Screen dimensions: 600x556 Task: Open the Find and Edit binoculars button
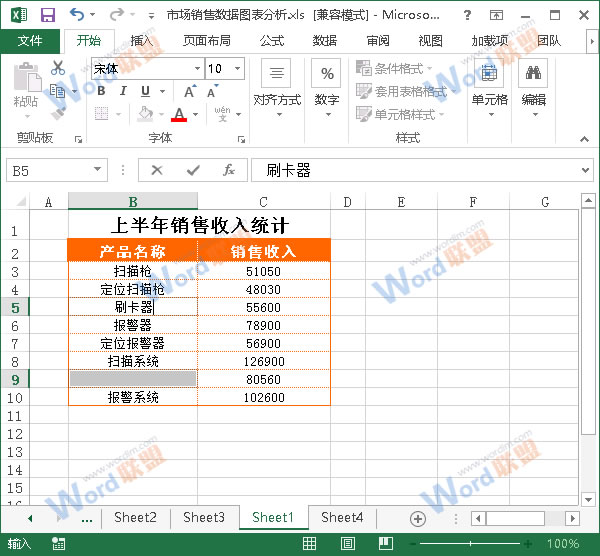533,85
